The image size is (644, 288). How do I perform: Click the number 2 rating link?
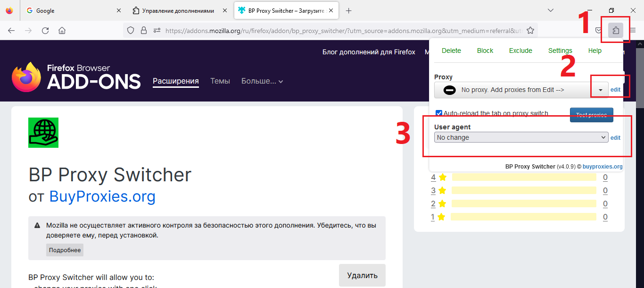(433, 204)
